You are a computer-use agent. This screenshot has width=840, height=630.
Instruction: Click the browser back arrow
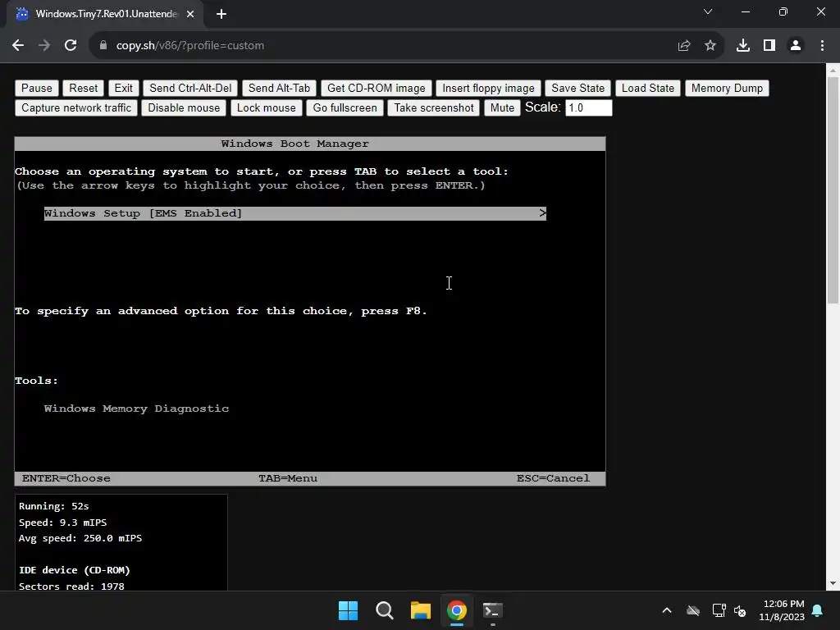click(x=18, y=46)
